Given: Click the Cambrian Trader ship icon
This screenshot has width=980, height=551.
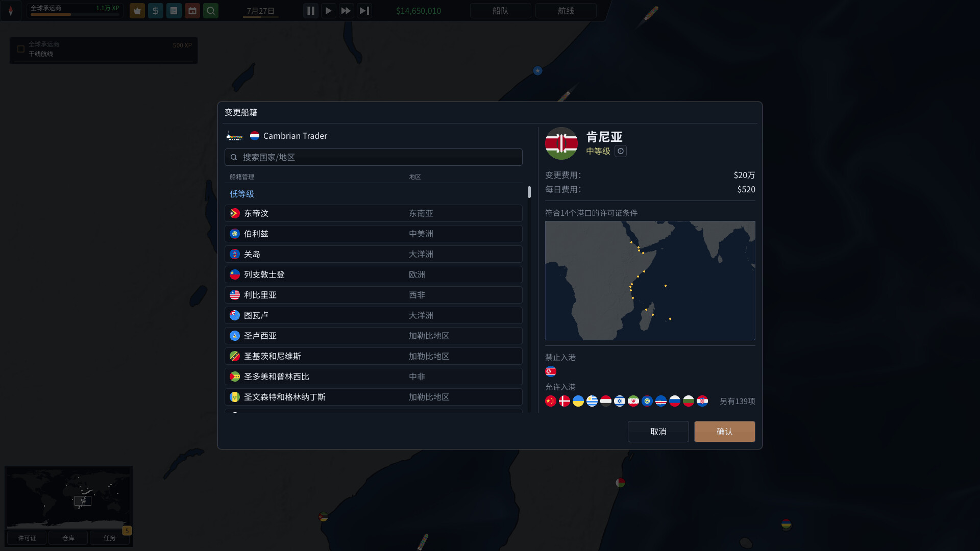Looking at the screenshot, I should point(234,136).
